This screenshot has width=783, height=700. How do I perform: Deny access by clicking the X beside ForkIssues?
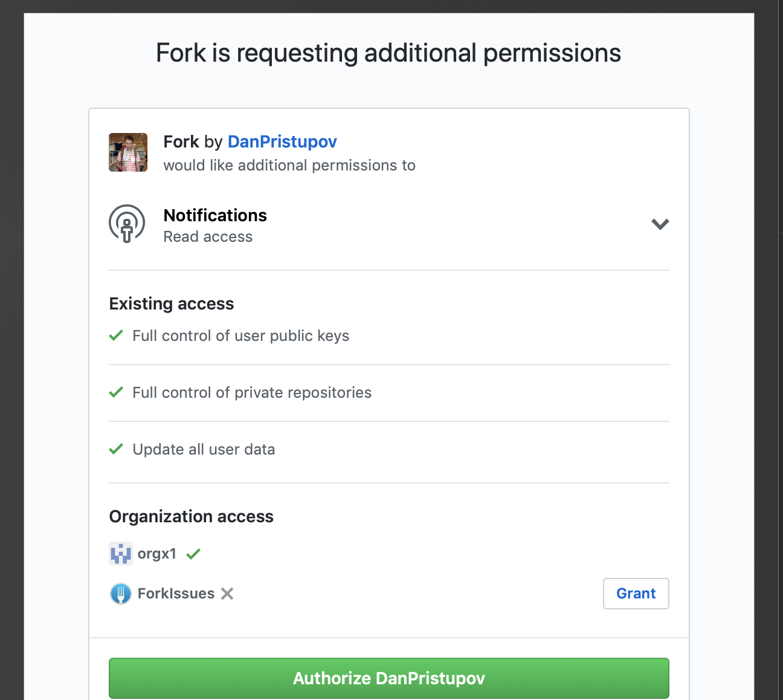point(227,593)
